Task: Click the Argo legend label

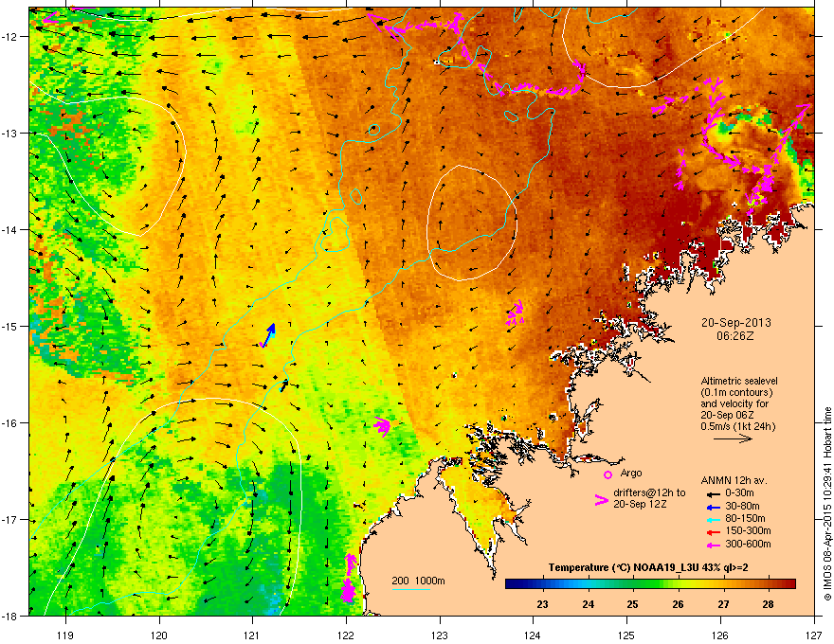Action: tap(631, 473)
